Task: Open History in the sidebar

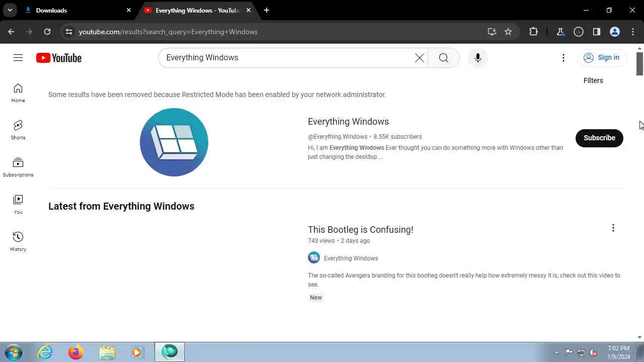Action: (x=18, y=242)
